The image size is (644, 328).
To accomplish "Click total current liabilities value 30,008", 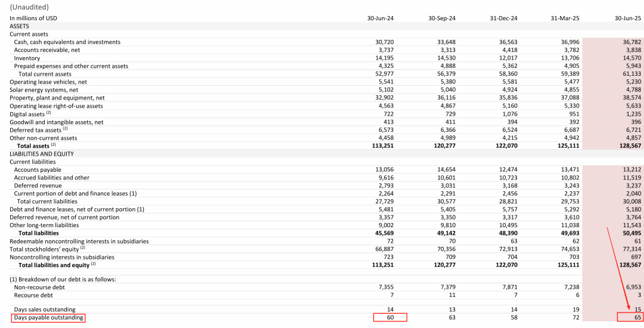I will [631, 201].
